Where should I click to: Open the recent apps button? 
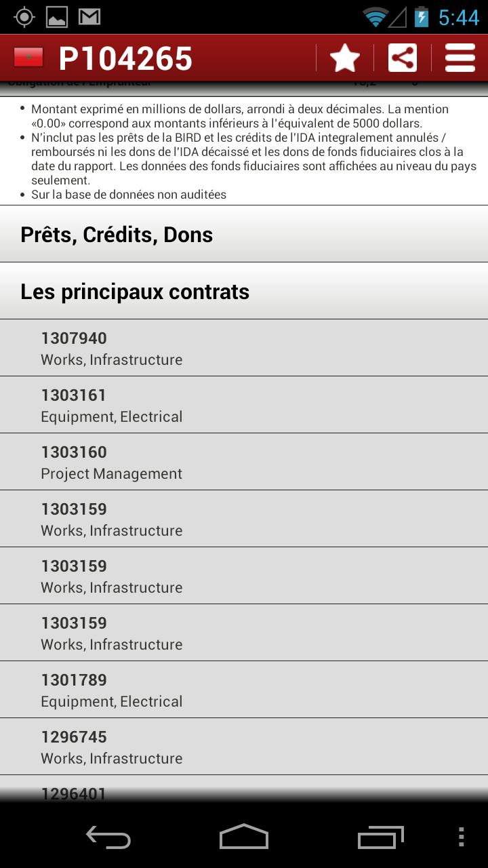(x=380, y=837)
